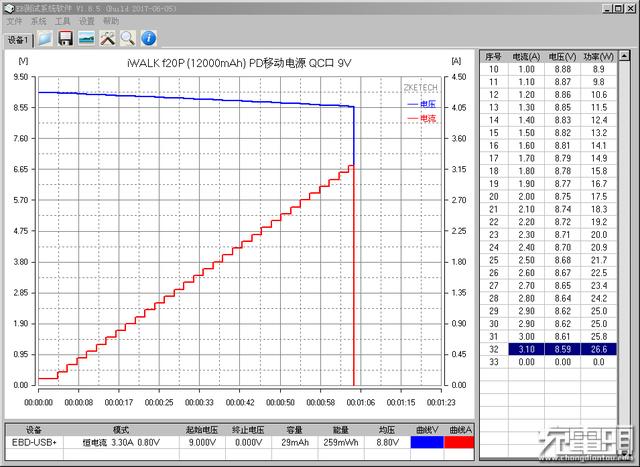
Task: Click the magnifying glass zoom icon
Action: (x=128, y=38)
